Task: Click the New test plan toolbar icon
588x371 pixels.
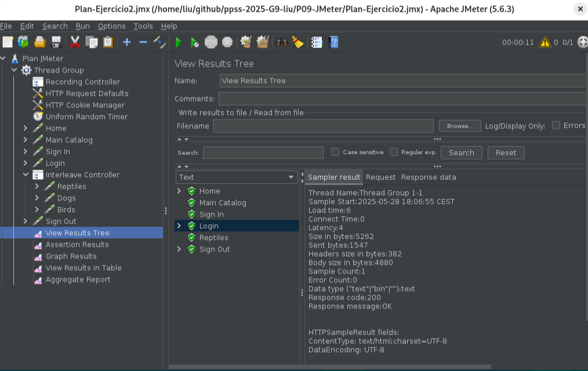Action: coord(8,42)
